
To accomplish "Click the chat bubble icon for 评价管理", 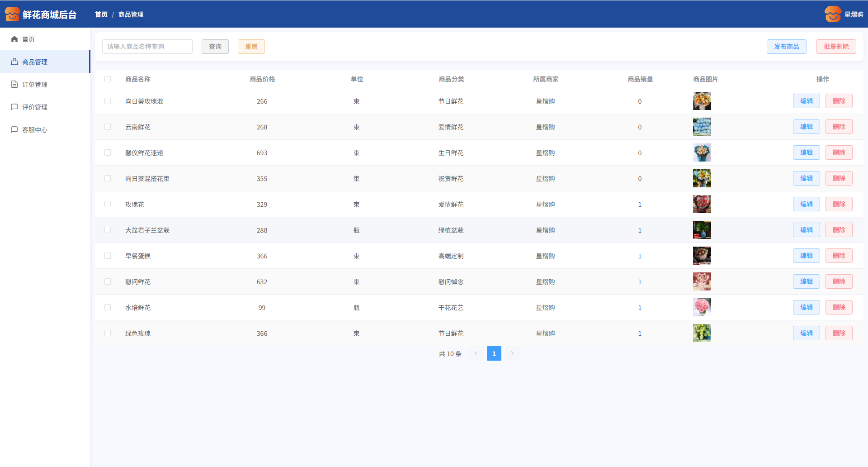I will pyautogui.click(x=14, y=107).
